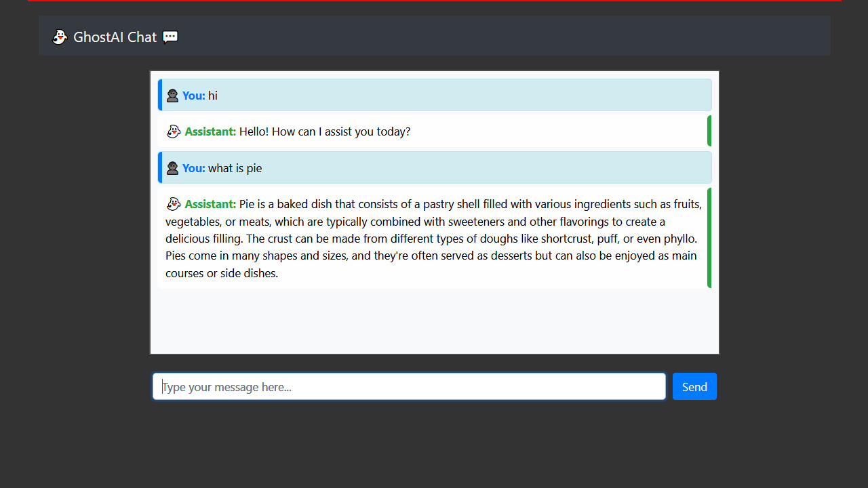The width and height of the screenshot is (868, 488).
Task: Click the user avatar beside "what is pie"
Action: click(x=172, y=168)
